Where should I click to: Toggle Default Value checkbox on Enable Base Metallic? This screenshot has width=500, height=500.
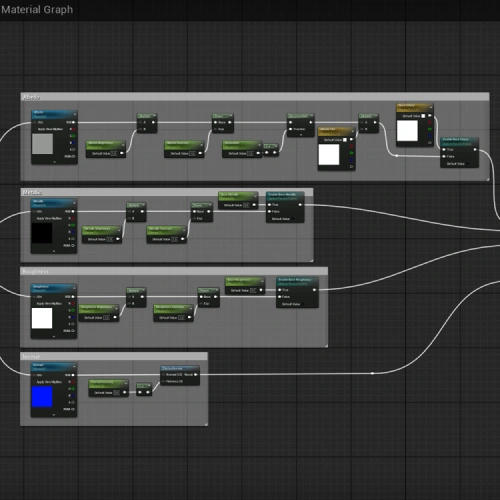pos(293,219)
